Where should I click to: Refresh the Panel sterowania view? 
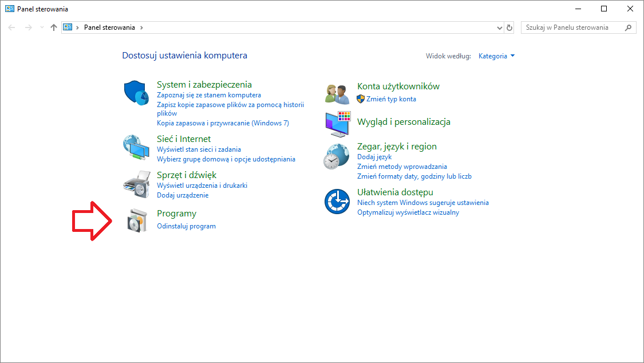[x=509, y=27]
